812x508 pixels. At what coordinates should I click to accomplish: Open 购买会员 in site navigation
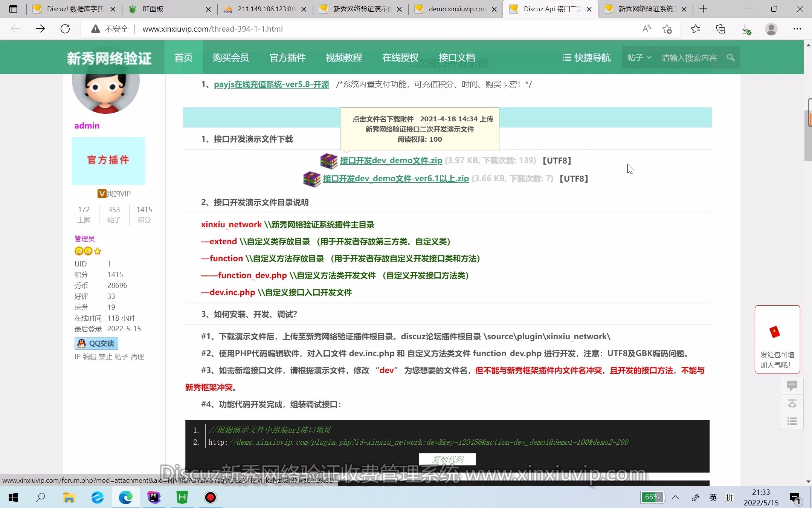(231, 58)
